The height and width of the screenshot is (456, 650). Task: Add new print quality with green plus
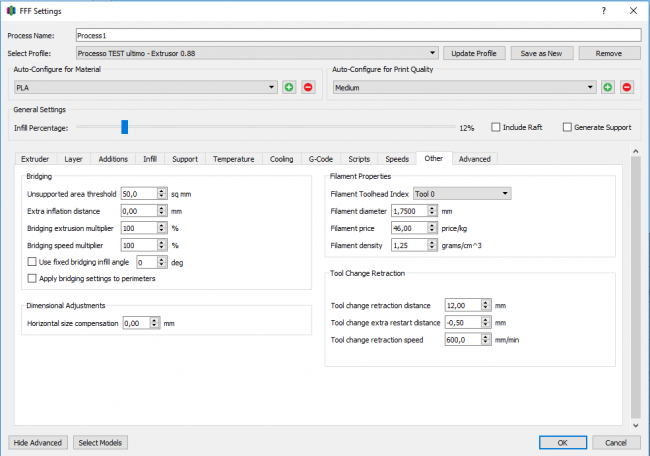[x=607, y=88]
